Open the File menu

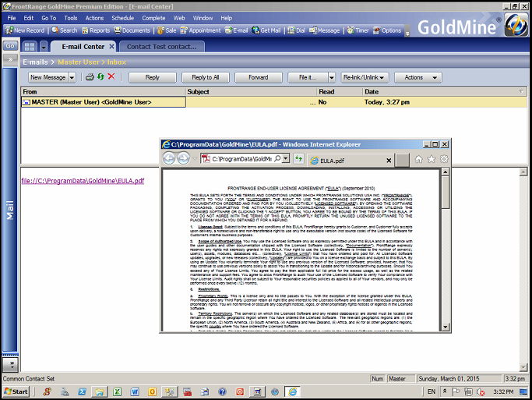click(12, 18)
